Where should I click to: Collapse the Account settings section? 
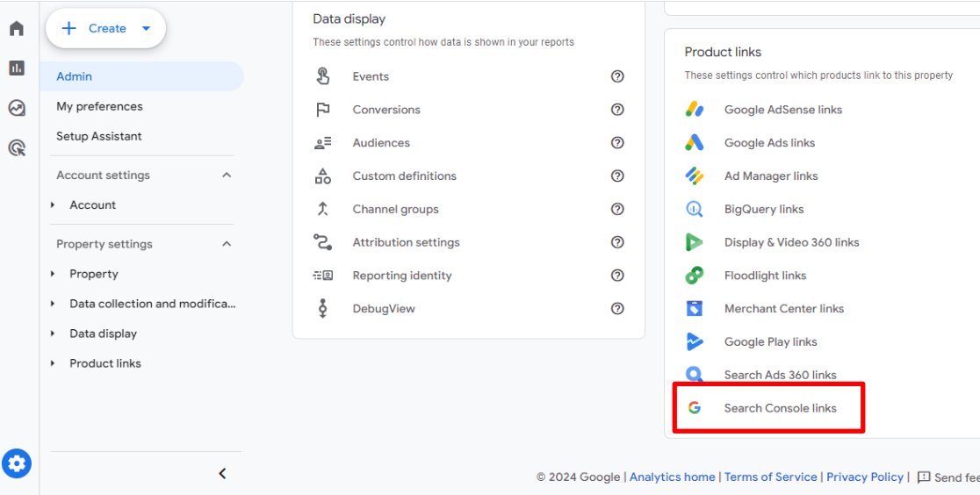227,175
